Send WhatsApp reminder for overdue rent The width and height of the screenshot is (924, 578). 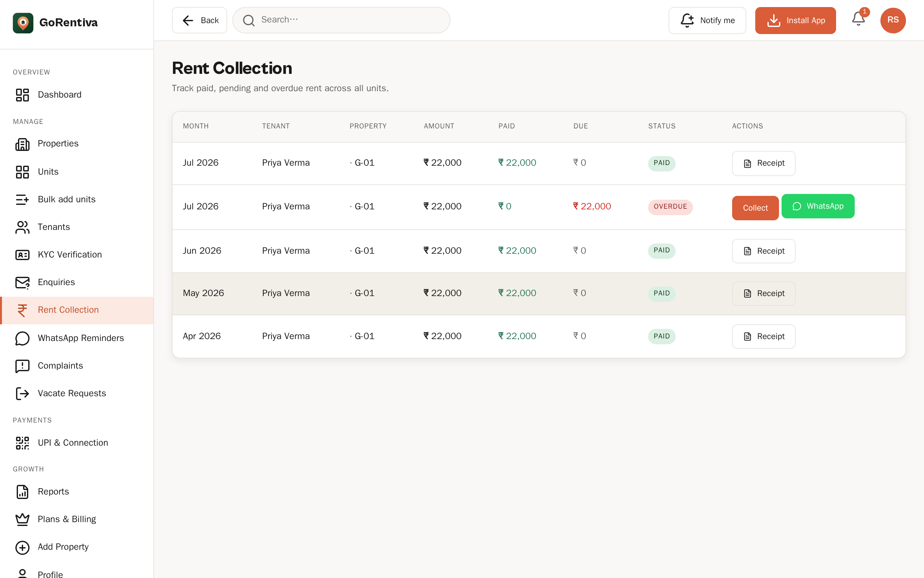(818, 206)
